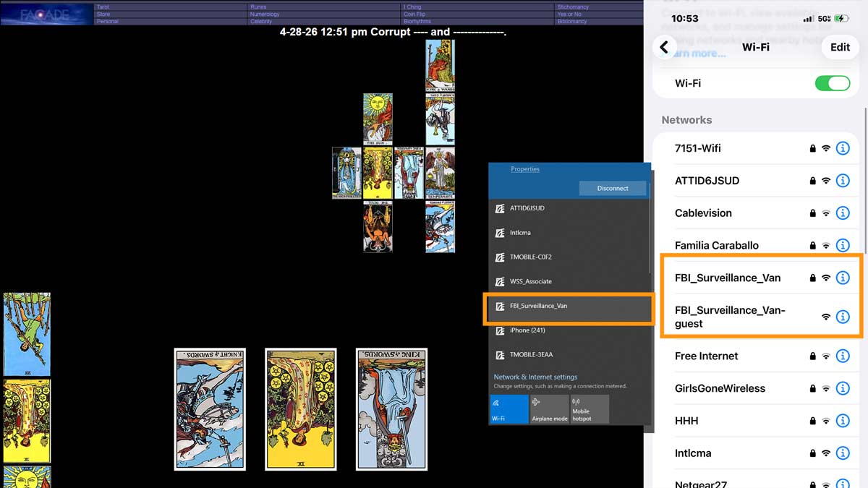Open Network & Internet settings link

535,377
